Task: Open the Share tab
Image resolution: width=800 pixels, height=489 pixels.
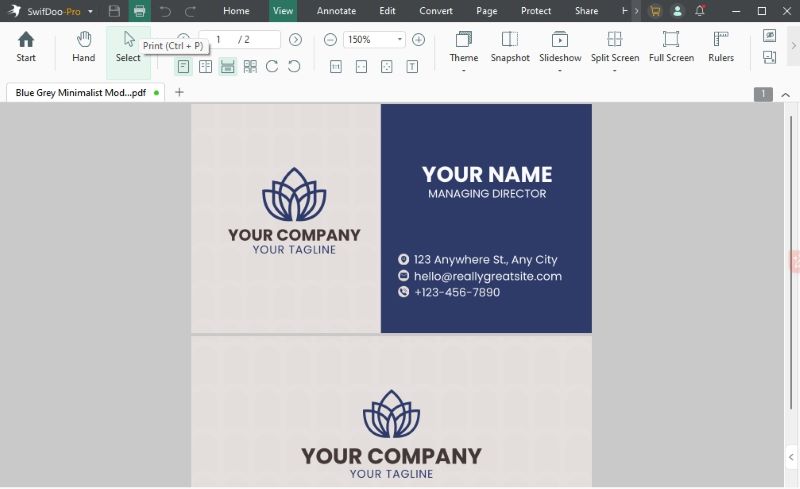Action: pyautogui.click(x=586, y=11)
